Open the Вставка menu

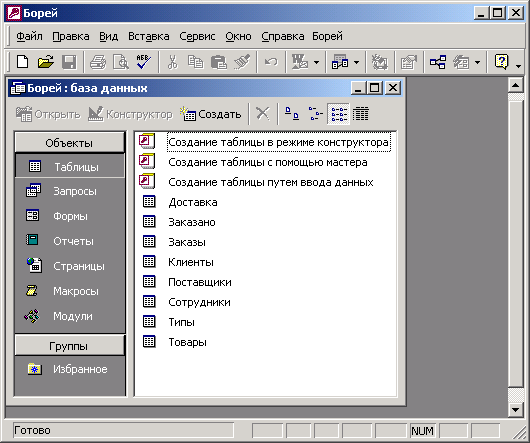(x=149, y=36)
